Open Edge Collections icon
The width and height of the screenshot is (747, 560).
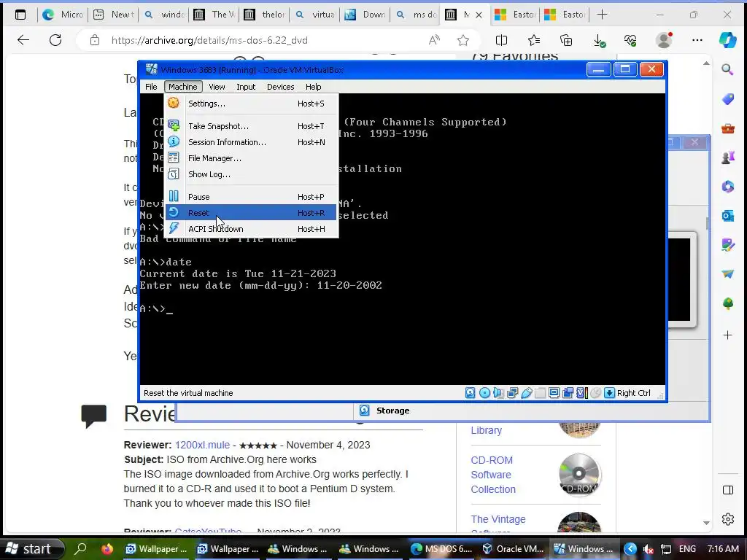click(x=566, y=40)
